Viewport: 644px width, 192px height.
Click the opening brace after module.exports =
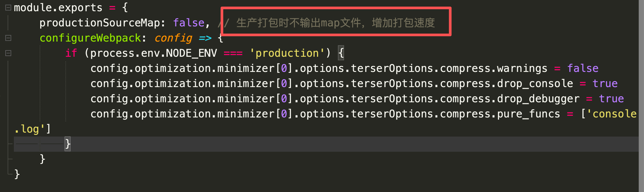(x=125, y=8)
